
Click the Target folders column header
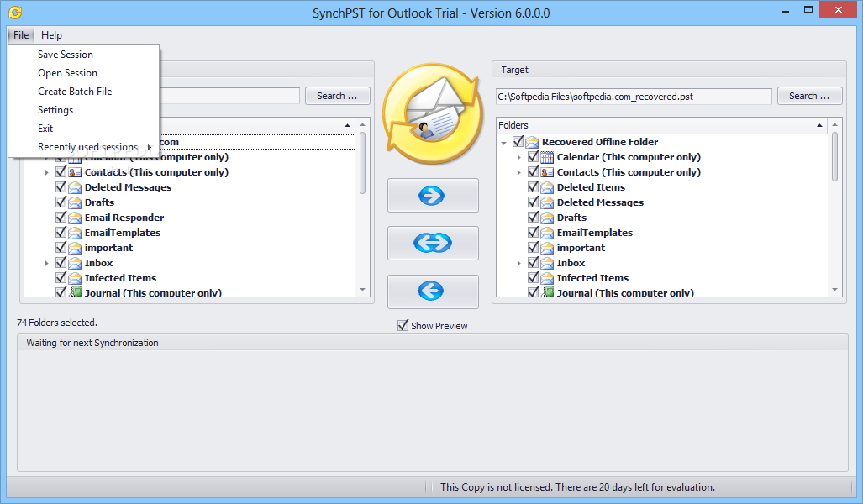(662, 125)
